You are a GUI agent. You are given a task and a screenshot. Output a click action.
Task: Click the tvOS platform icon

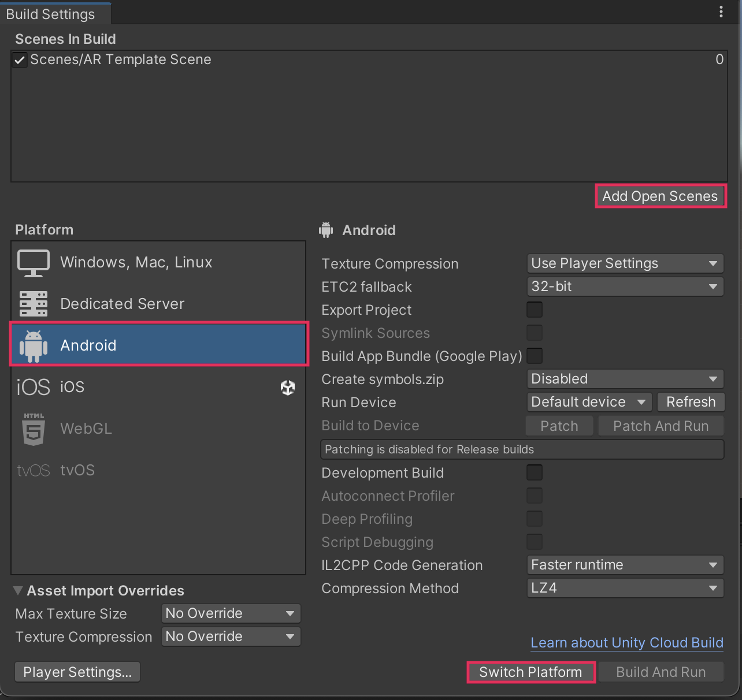(34, 470)
